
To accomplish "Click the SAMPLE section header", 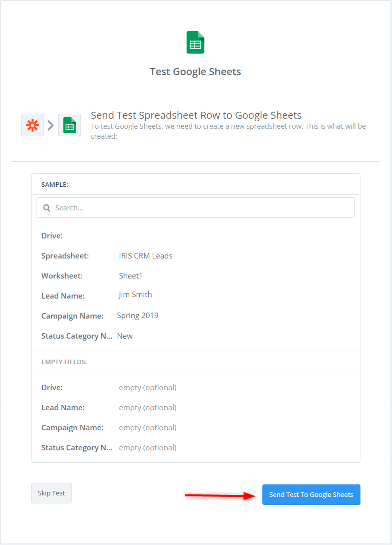I will click(x=55, y=184).
